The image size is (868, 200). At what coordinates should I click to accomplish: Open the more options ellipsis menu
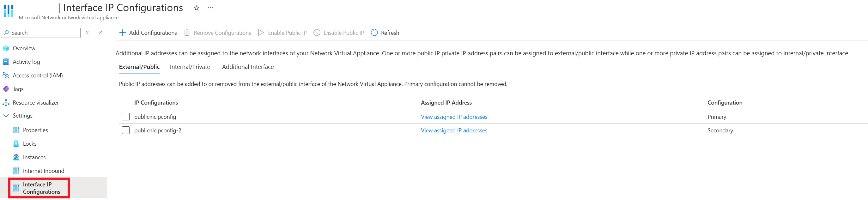[x=210, y=7]
